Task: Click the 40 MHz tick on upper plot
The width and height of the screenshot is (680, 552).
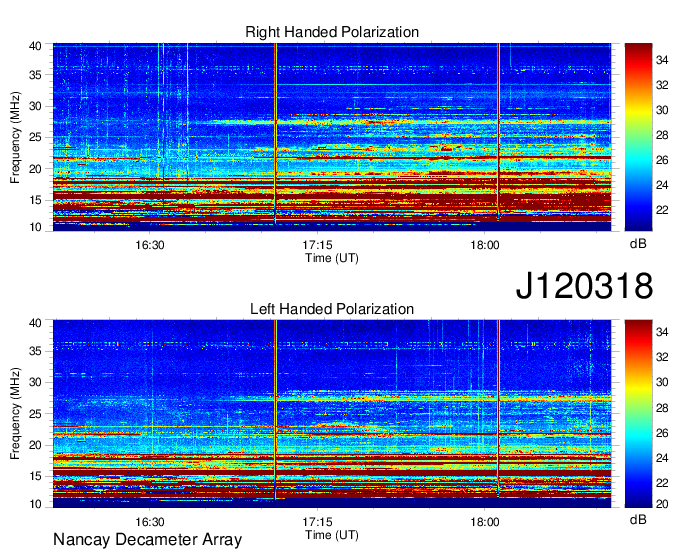Action: point(36,46)
